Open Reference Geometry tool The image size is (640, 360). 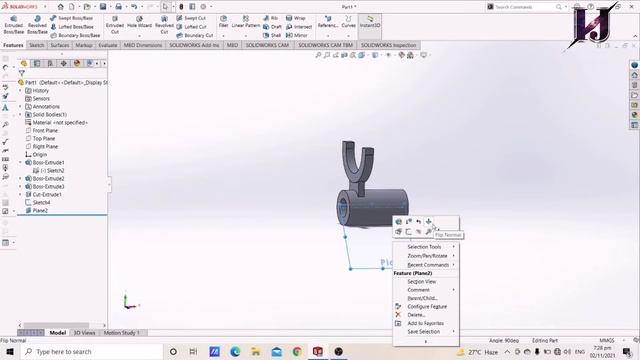pyautogui.click(x=328, y=22)
